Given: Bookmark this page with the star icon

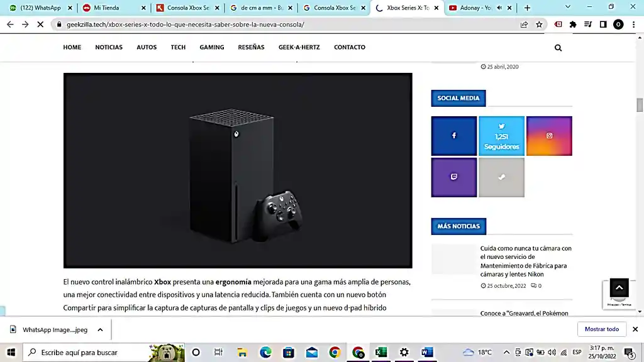Looking at the screenshot, I should 539,25.
